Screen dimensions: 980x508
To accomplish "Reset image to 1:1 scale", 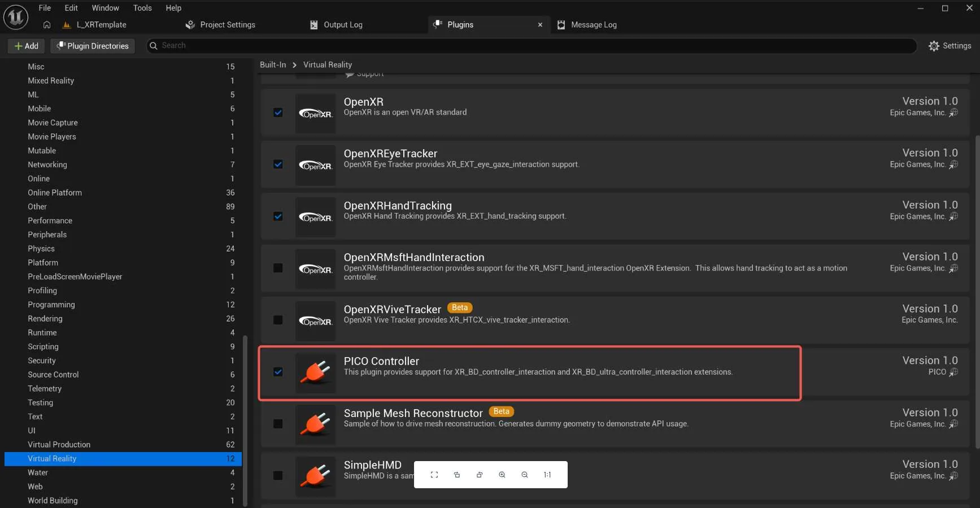I will pos(547,475).
